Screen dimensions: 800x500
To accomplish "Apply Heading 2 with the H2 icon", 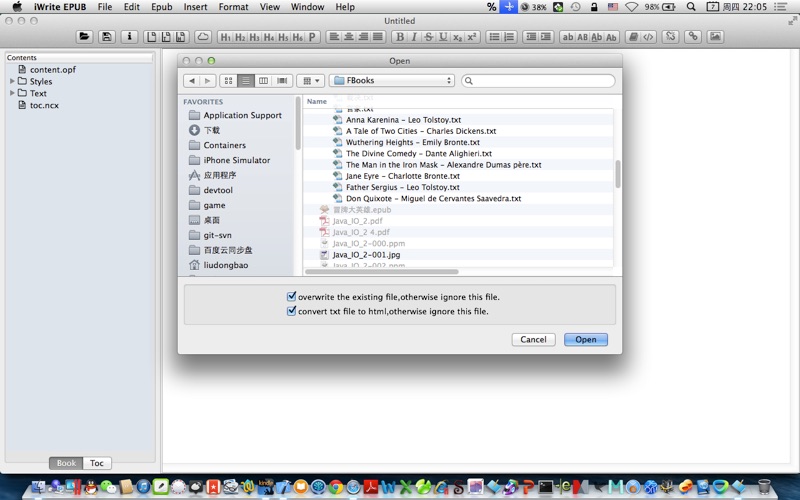I will click(240, 37).
